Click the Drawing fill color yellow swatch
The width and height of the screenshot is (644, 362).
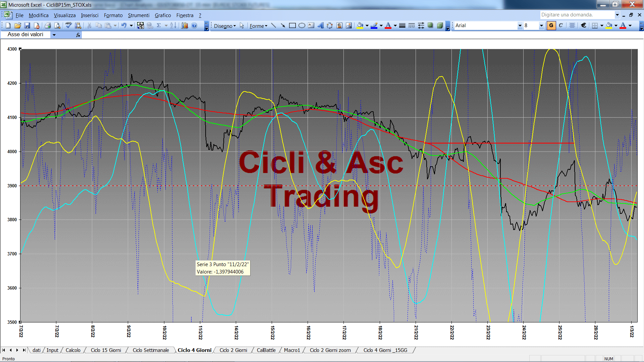click(x=360, y=25)
